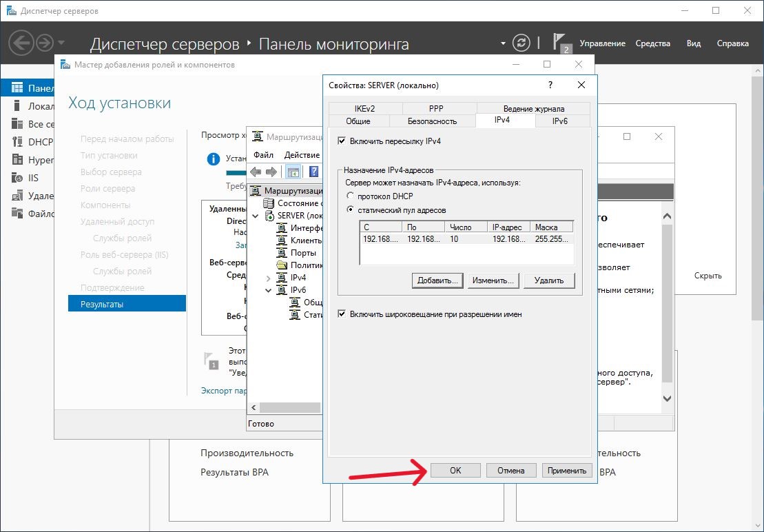
Task: Uncheck Включить пересылку IPv4
Action: coord(342,141)
